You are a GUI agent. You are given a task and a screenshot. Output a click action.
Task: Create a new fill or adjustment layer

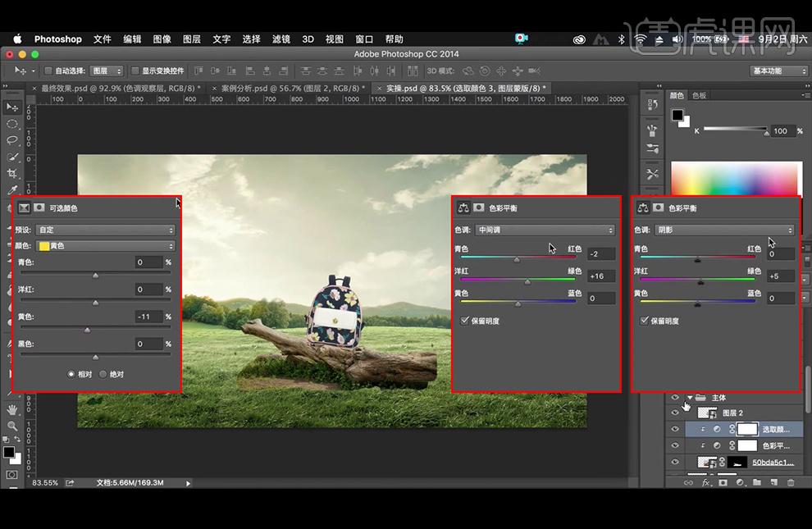(740, 482)
